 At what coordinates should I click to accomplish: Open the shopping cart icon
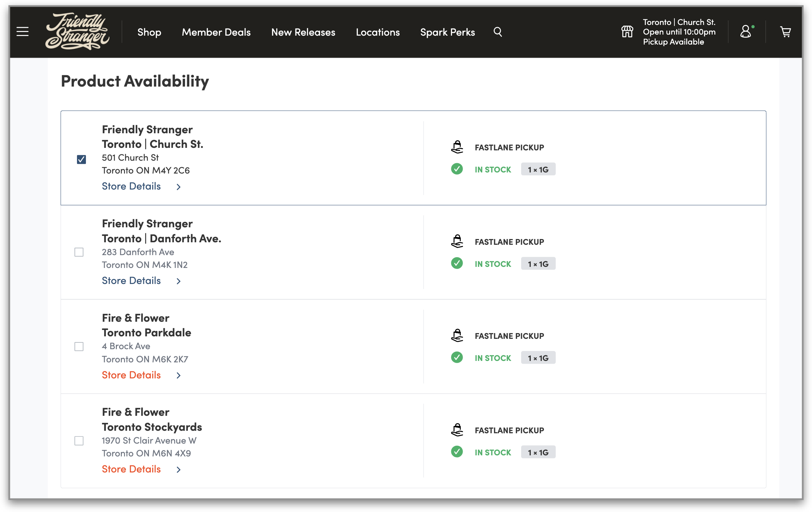click(786, 32)
